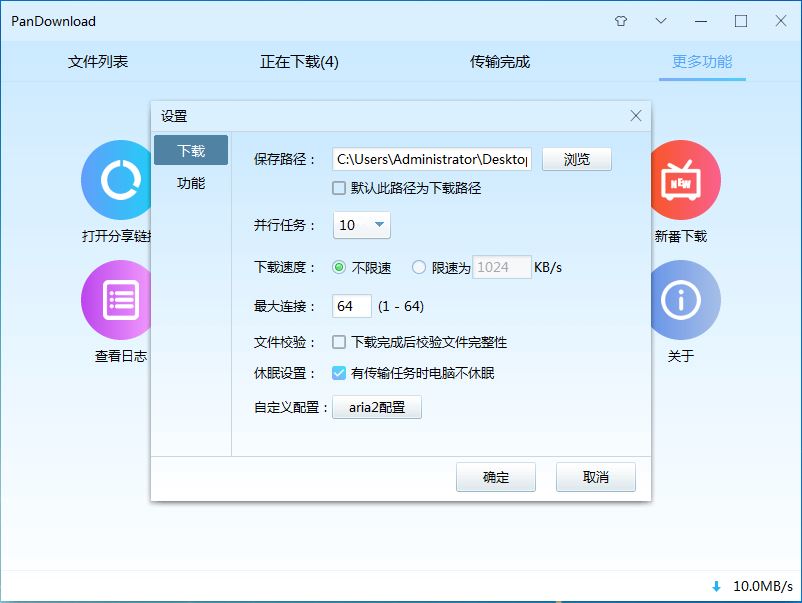
Task: Click the 浏览 browse button
Action: [576, 159]
